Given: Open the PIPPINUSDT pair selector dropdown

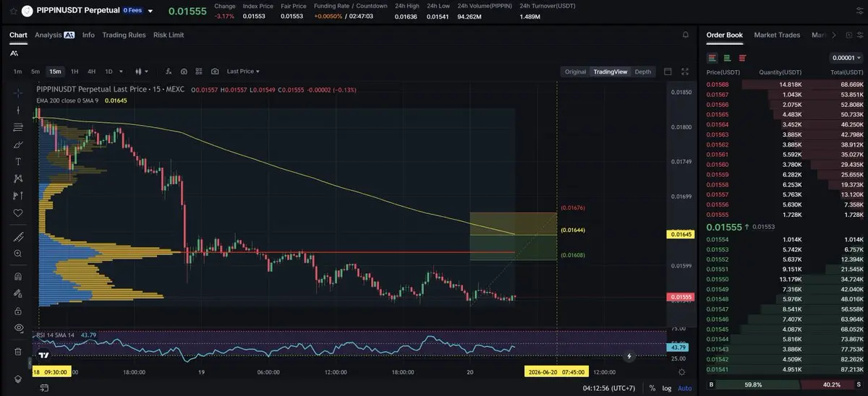Looking at the screenshot, I should 150,11.
